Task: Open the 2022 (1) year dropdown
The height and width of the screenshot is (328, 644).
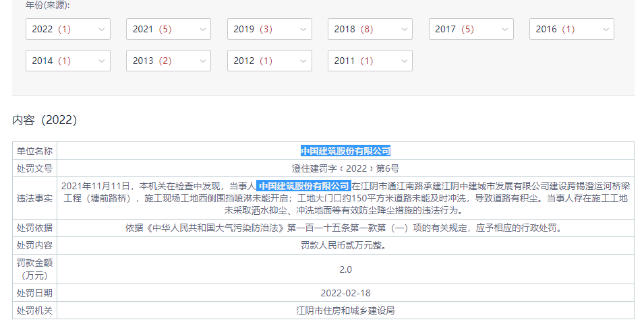Action: (x=67, y=29)
